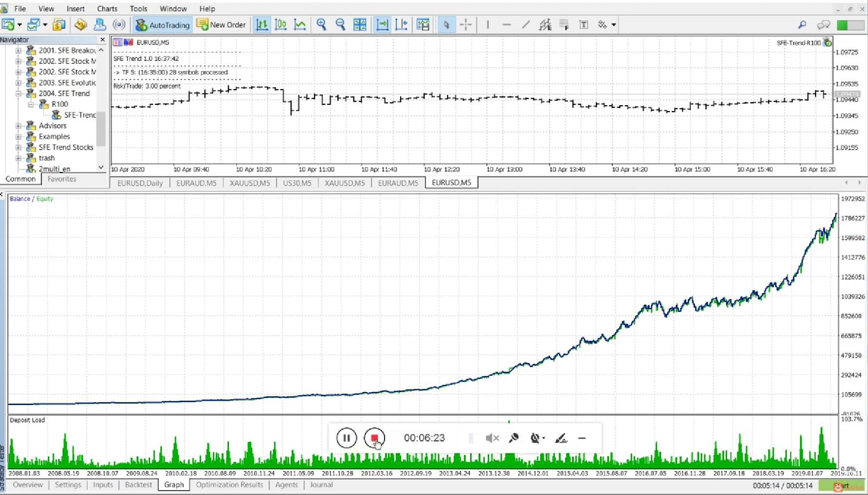Screen dimensions: 868x495
Task: Stop the screen recording
Action: tap(374, 438)
